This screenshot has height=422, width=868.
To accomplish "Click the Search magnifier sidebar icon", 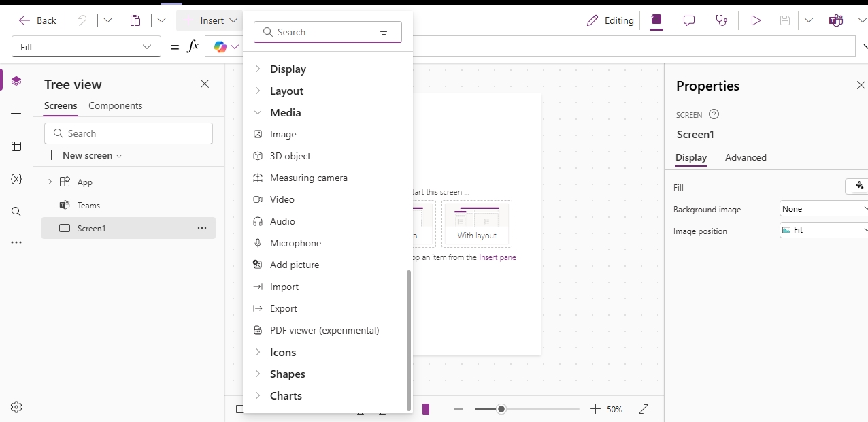I will (16, 212).
